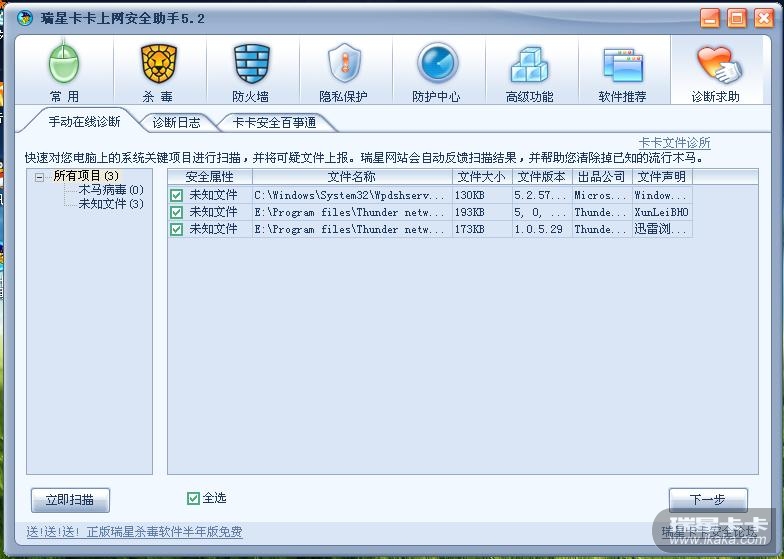
Task: Open the 防护中心 radar section
Action: point(437,72)
